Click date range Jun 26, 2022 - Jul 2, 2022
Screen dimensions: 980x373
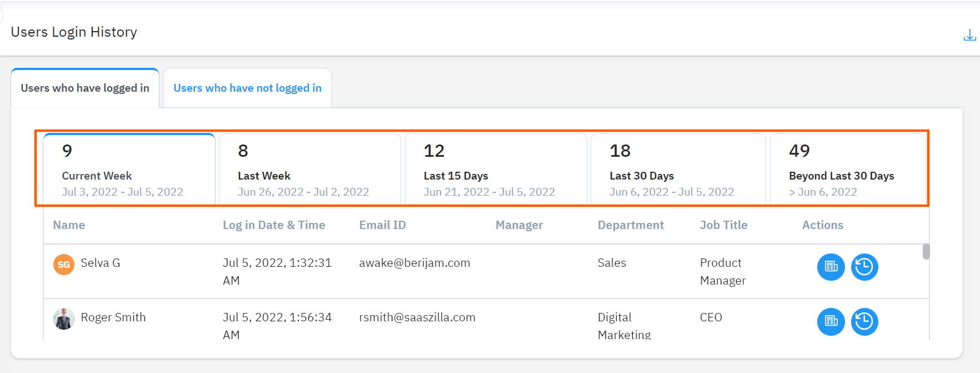tap(303, 192)
